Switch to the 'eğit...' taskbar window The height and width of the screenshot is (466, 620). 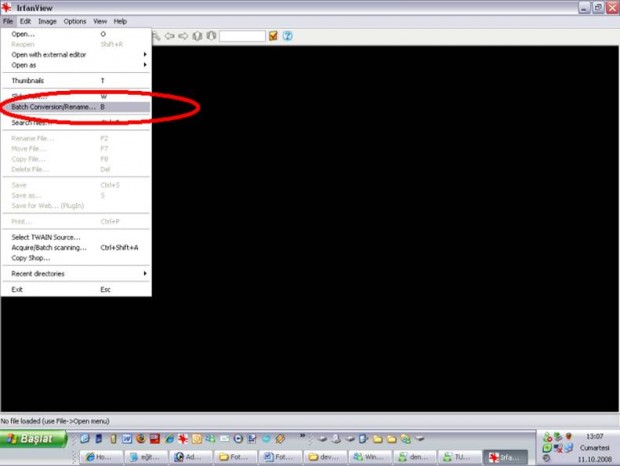[x=146, y=457]
